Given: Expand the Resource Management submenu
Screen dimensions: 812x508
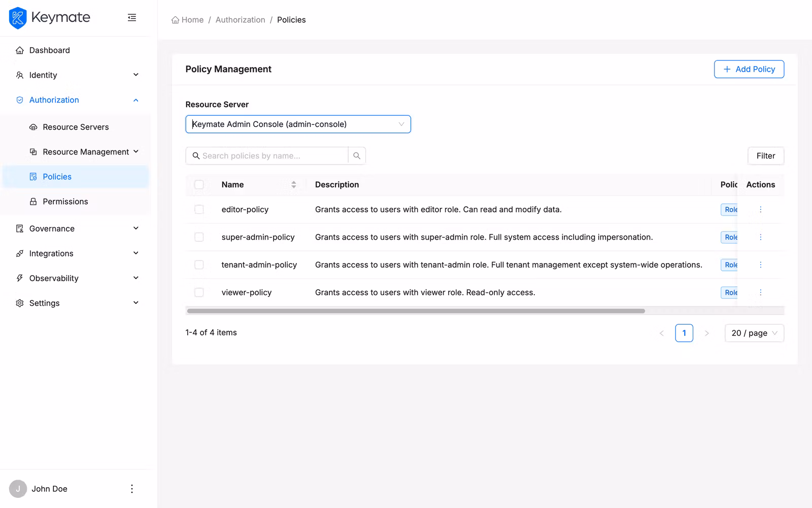Looking at the screenshot, I should tap(136, 151).
